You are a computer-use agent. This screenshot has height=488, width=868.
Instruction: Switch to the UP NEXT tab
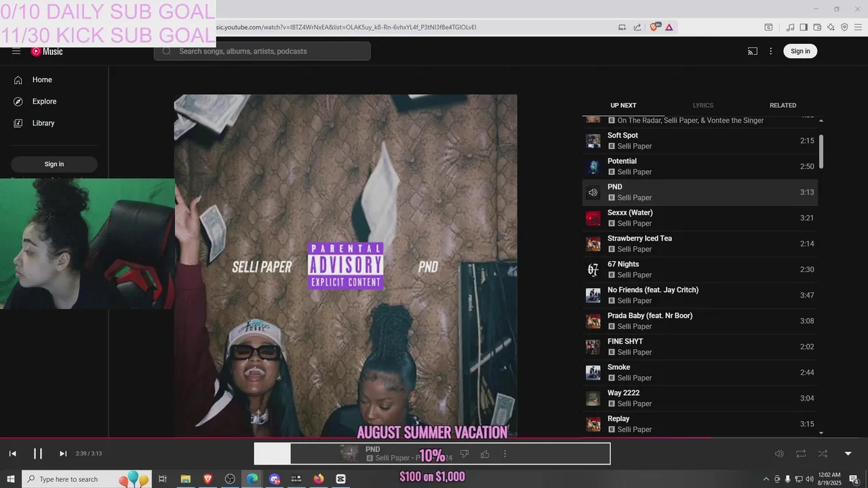(x=623, y=106)
